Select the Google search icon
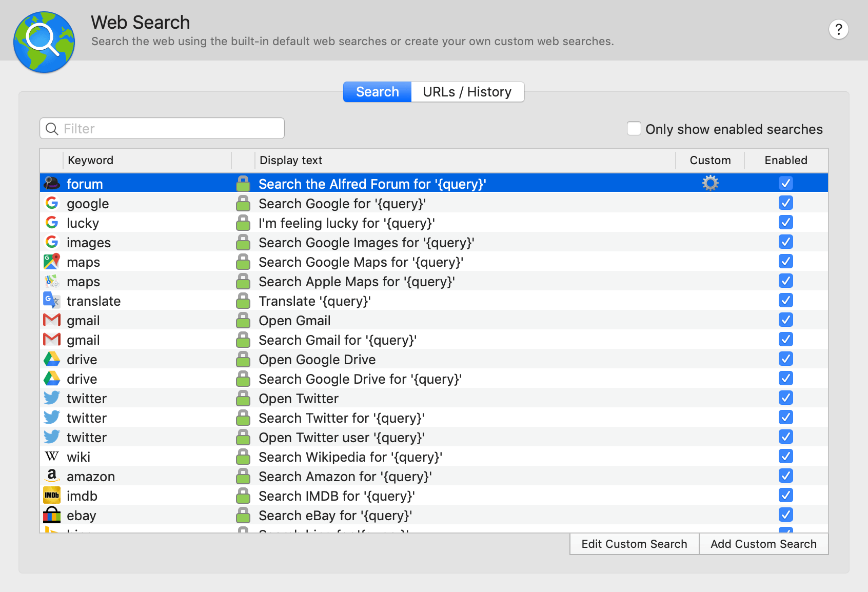 [51, 203]
